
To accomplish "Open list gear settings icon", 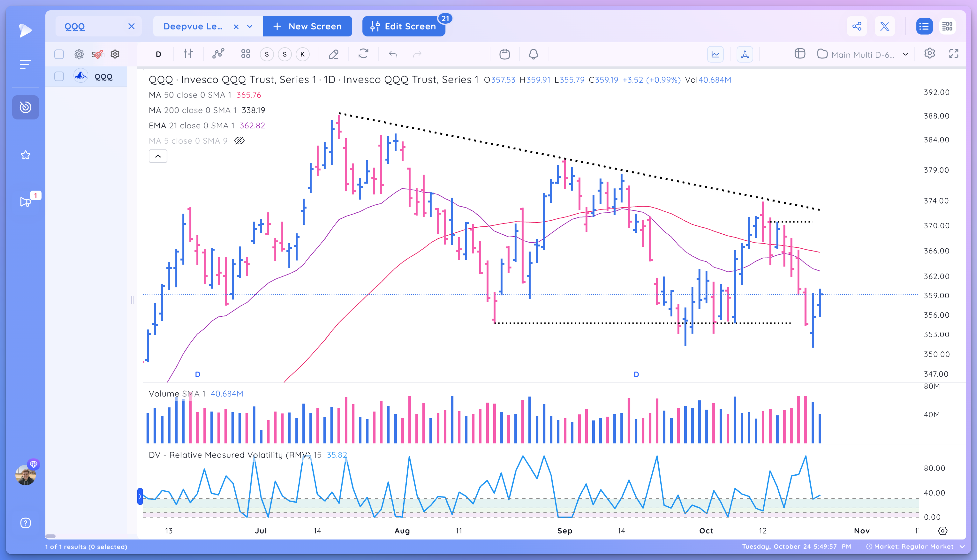I will click(x=115, y=54).
